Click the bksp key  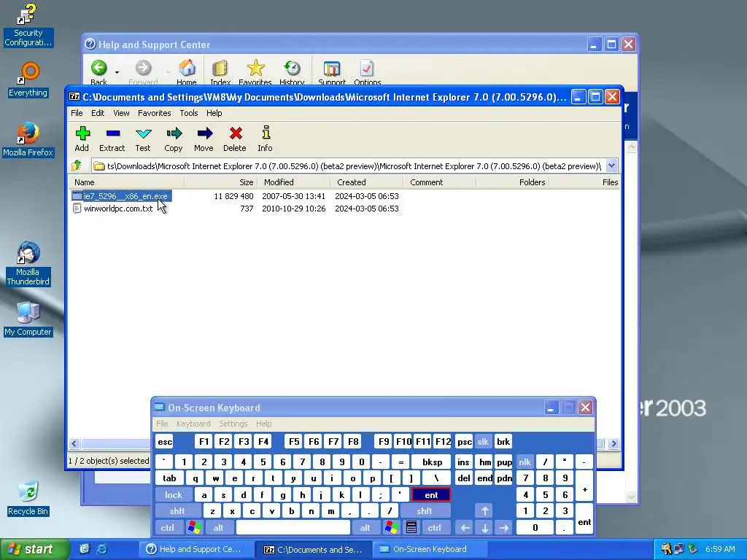pos(432,462)
